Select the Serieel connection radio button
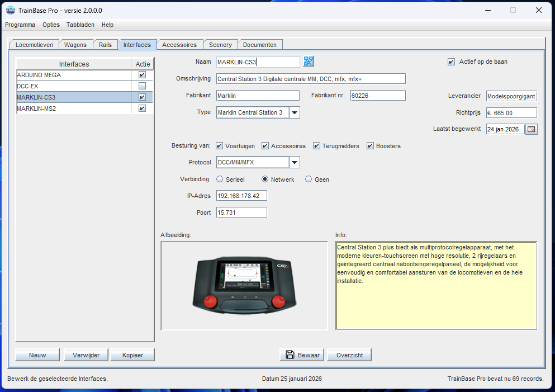Image resolution: width=555 pixels, height=392 pixels. (220, 180)
